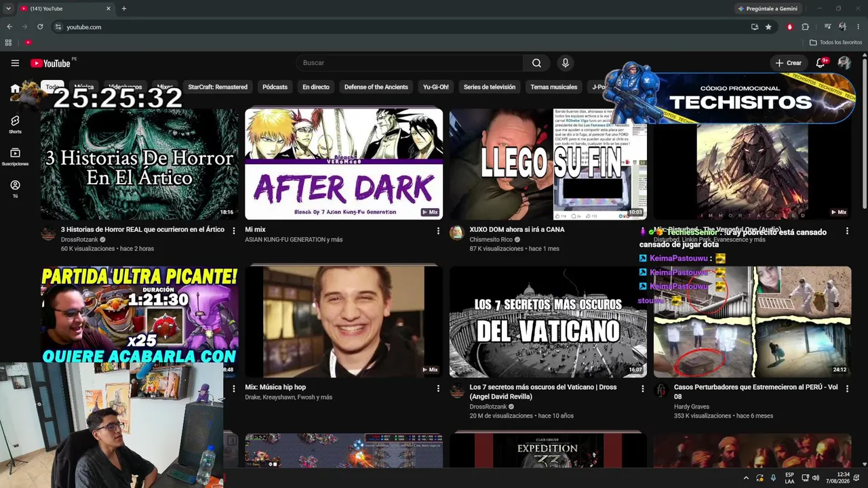Screen dimensions: 868x488
Task: Open the YouTube bookmark in bookmarks bar
Action: [x=28, y=43]
